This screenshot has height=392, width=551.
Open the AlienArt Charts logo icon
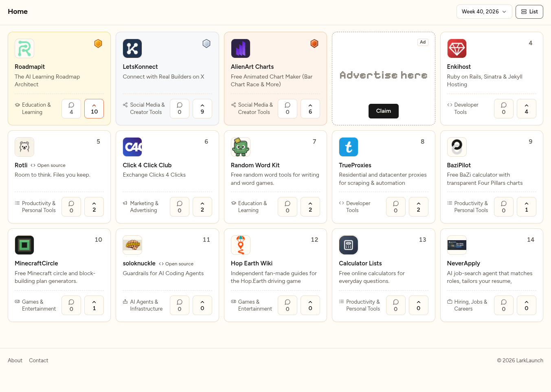pyautogui.click(x=241, y=48)
